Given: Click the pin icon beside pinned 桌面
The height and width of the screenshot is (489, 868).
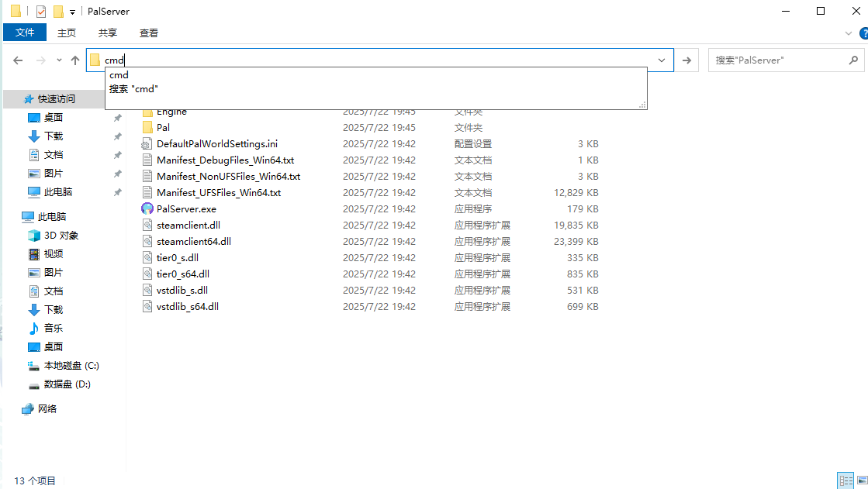Looking at the screenshot, I should point(117,118).
